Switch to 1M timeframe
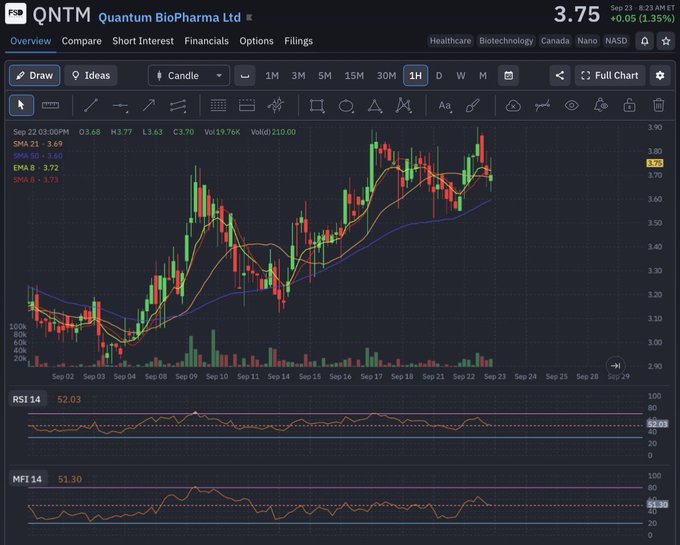This screenshot has height=545, width=680. tap(272, 76)
